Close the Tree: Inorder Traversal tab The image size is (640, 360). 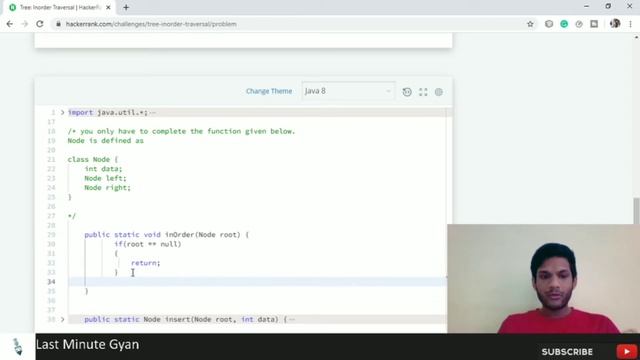tap(108, 7)
